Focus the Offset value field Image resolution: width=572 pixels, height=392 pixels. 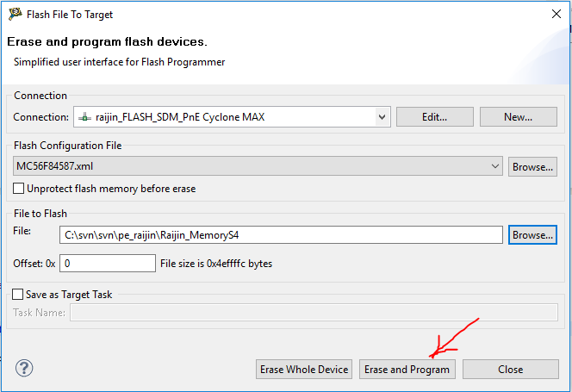[x=107, y=263]
